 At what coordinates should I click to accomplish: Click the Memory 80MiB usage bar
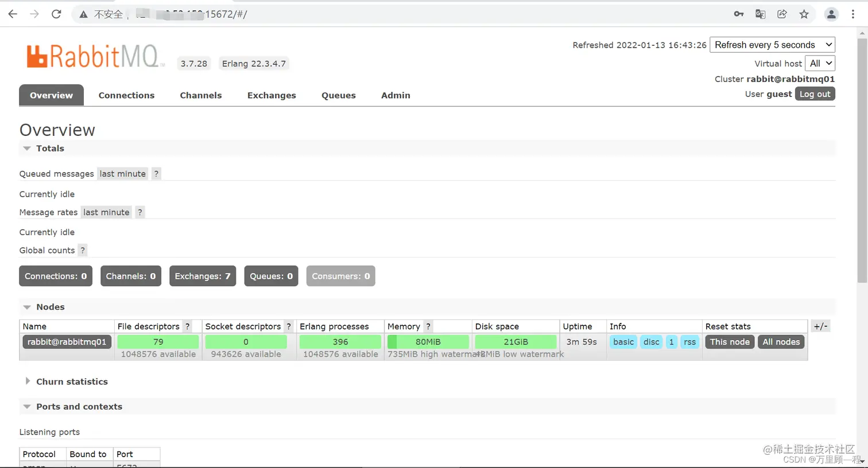tap(428, 342)
